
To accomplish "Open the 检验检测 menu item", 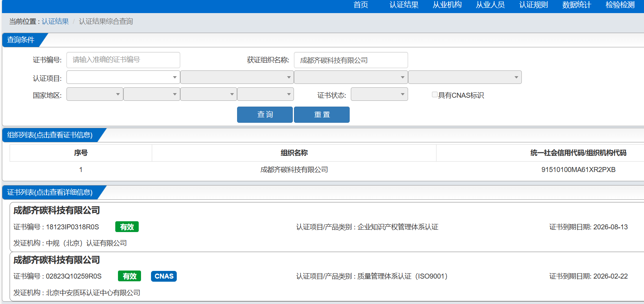I will point(620,5).
